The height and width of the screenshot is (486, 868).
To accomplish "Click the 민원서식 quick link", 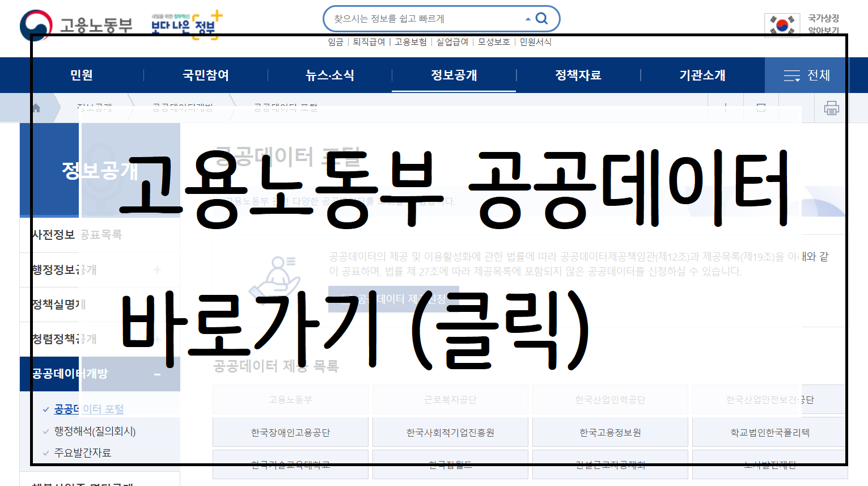I will click(536, 41).
